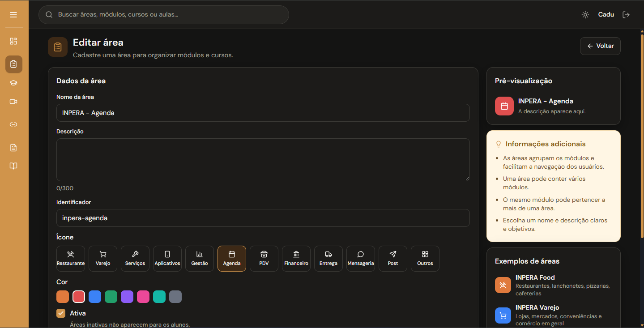This screenshot has height=328, width=644.
Task: Open the hamburger menu in the sidebar
Action: [13, 15]
